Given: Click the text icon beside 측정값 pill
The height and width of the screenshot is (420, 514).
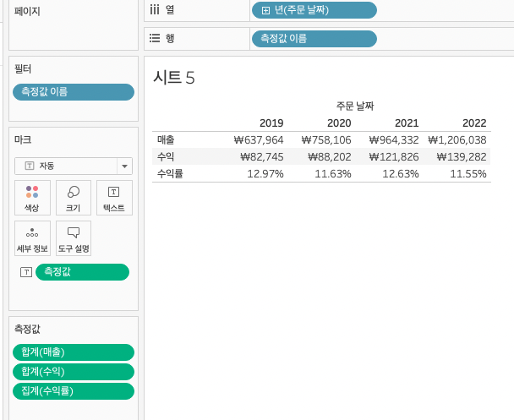Looking at the screenshot, I should (26, 272).
